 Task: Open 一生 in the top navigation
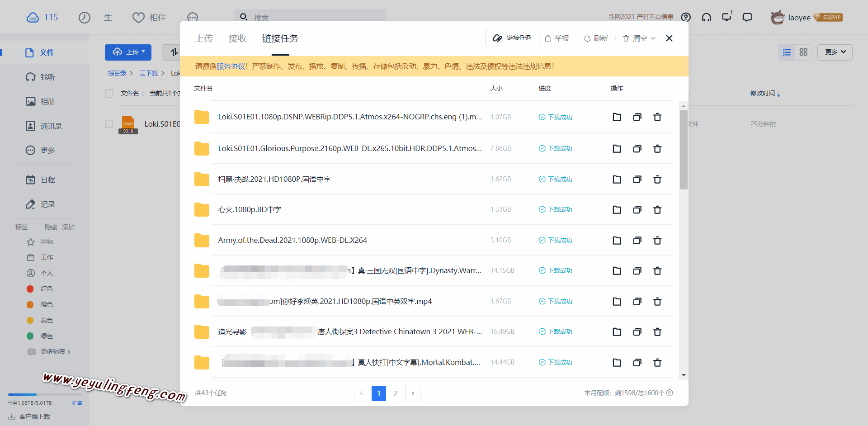click(95, 17)
